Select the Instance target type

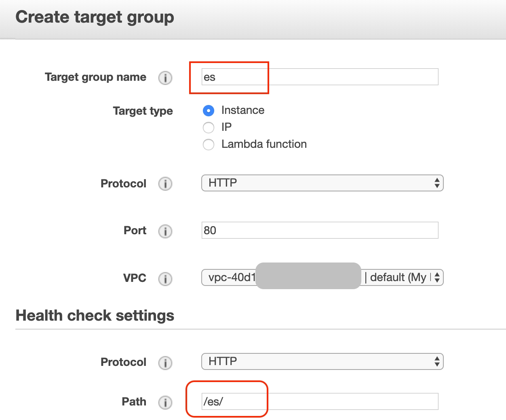[209, 111]
